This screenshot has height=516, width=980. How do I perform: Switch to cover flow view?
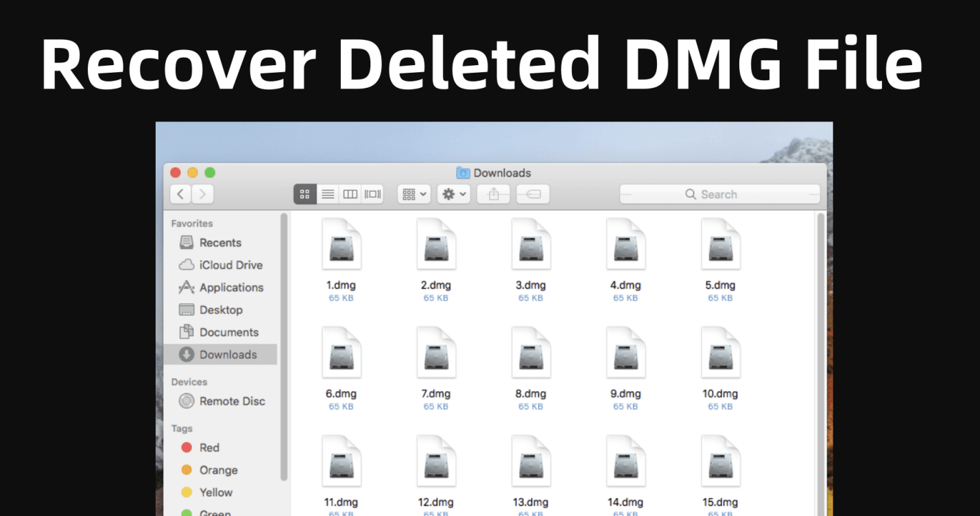[372, 194]
